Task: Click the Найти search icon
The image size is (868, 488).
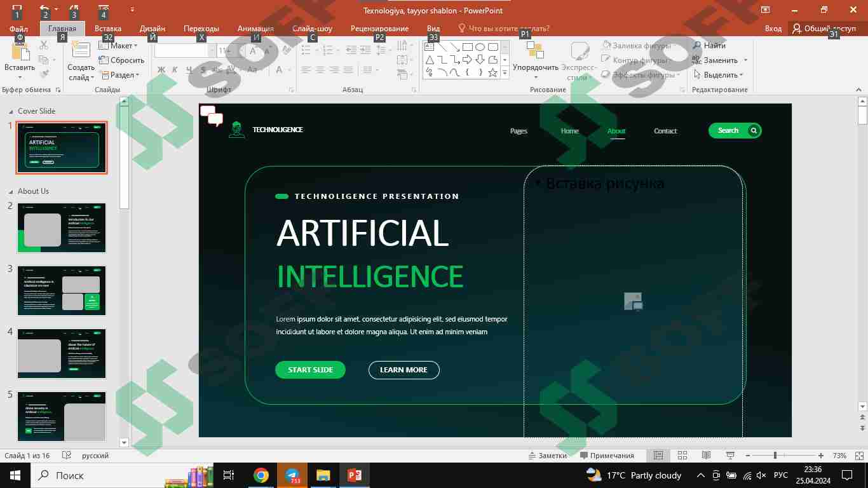Action: coord(697,46)
